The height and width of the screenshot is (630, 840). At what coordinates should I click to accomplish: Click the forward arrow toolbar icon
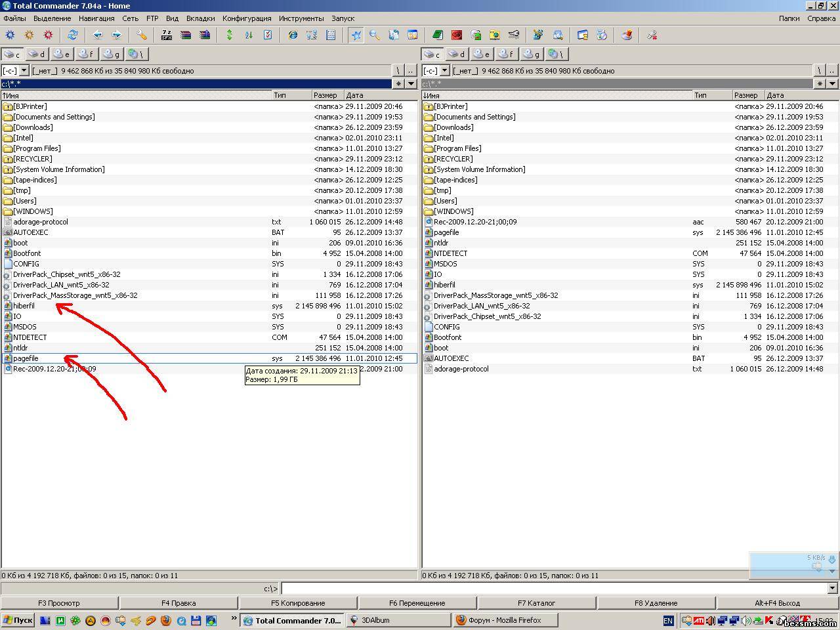click(x=117, y=35)
